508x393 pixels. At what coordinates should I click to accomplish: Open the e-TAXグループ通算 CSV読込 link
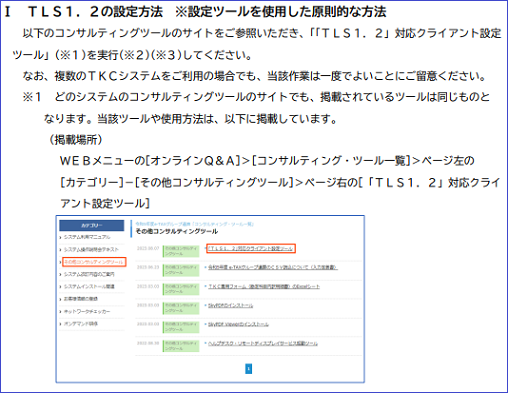(273, 267)
